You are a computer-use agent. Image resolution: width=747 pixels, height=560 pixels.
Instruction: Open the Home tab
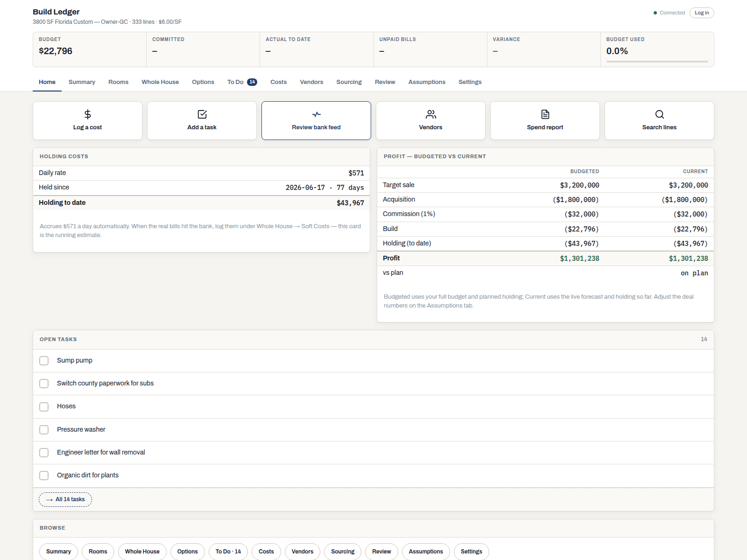(47, 82)
